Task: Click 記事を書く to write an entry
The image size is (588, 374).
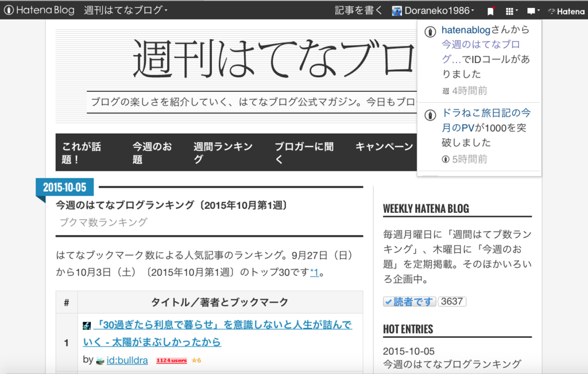Action: (x=358, y=10)
